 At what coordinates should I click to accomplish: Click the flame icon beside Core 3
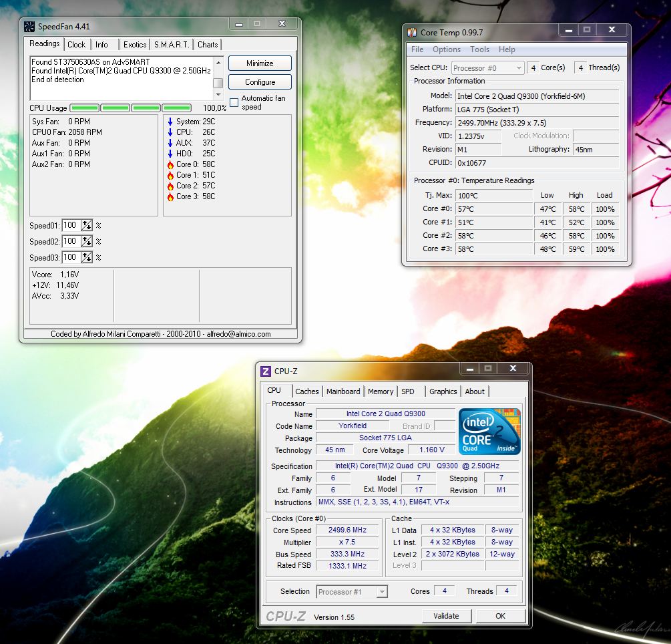click(x=170, y=196)
